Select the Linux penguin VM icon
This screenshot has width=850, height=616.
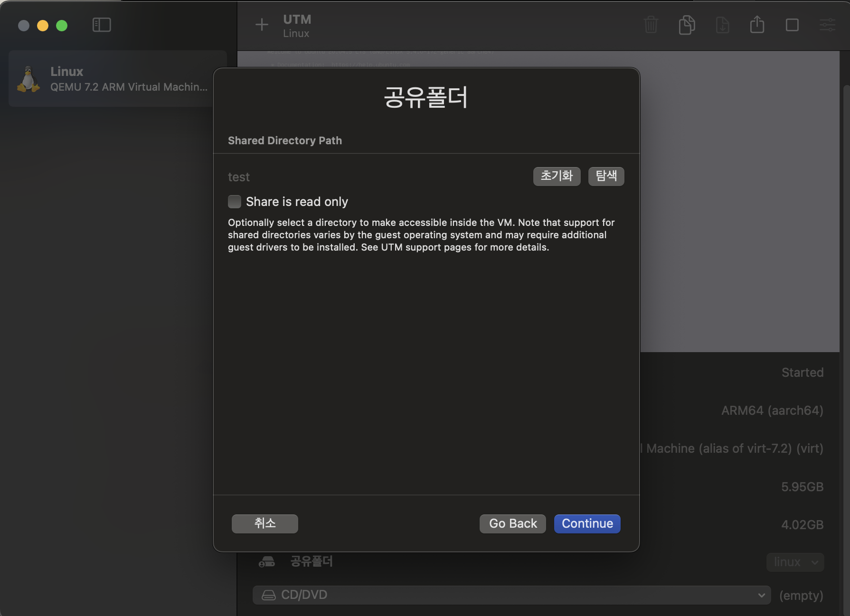pyautogui.click(x=28, y=79)
